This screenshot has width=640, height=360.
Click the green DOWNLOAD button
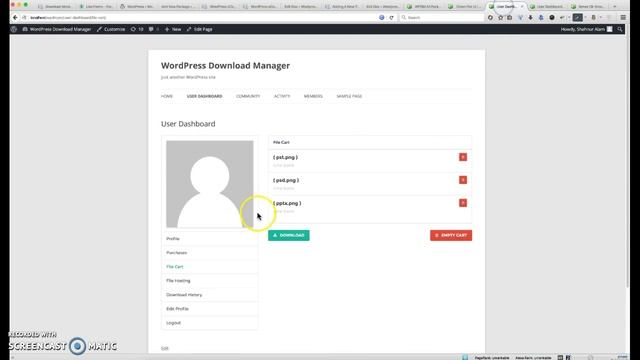click(x=289, y=236)
